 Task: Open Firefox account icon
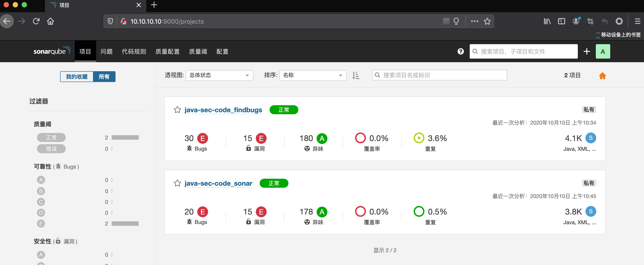click(x=576, y=21)
